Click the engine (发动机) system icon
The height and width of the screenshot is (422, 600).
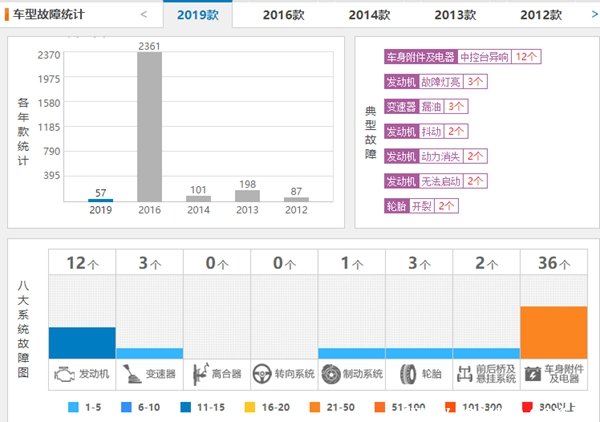coord(62,375)
